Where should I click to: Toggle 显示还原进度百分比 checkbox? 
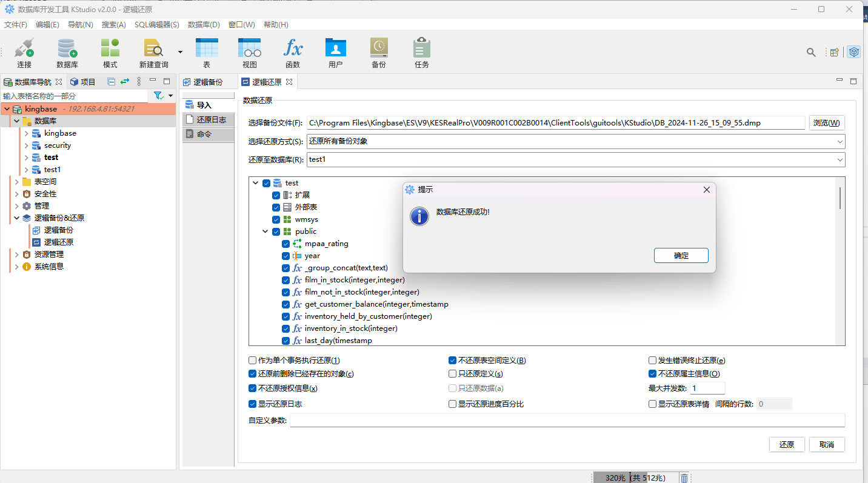point(452,404)
